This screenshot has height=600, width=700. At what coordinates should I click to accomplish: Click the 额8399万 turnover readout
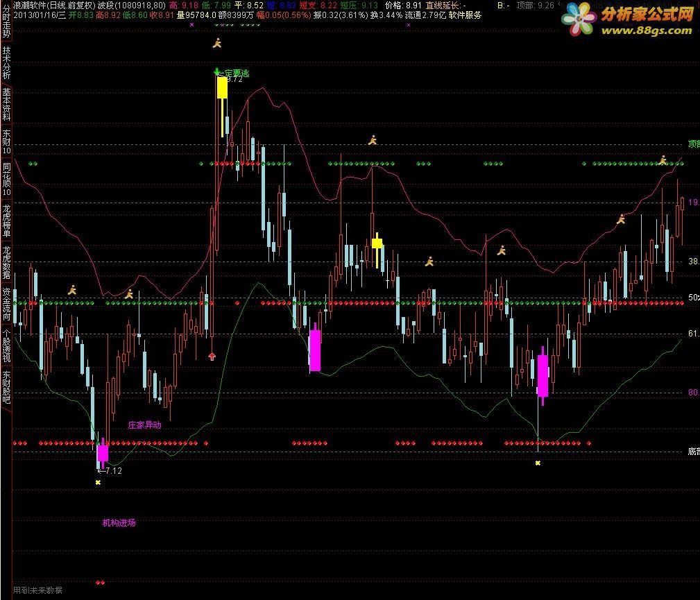[x=236, y=15]
